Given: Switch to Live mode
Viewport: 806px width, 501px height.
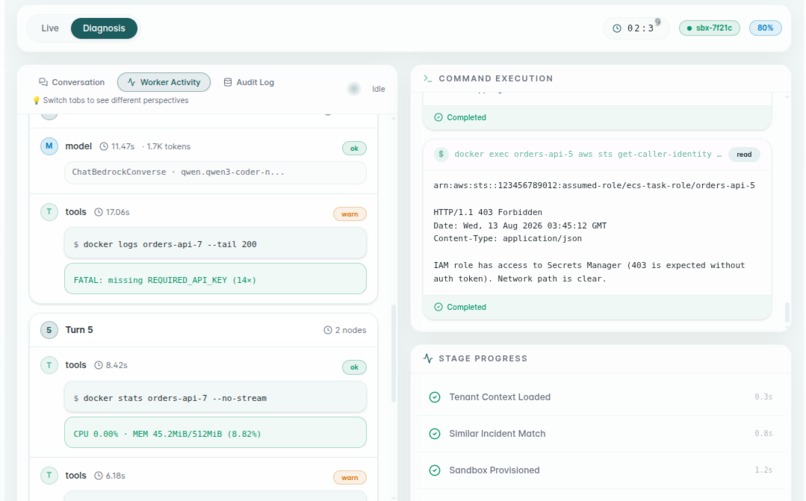Looking at the screenshot, I should click(x=50, y=28).
